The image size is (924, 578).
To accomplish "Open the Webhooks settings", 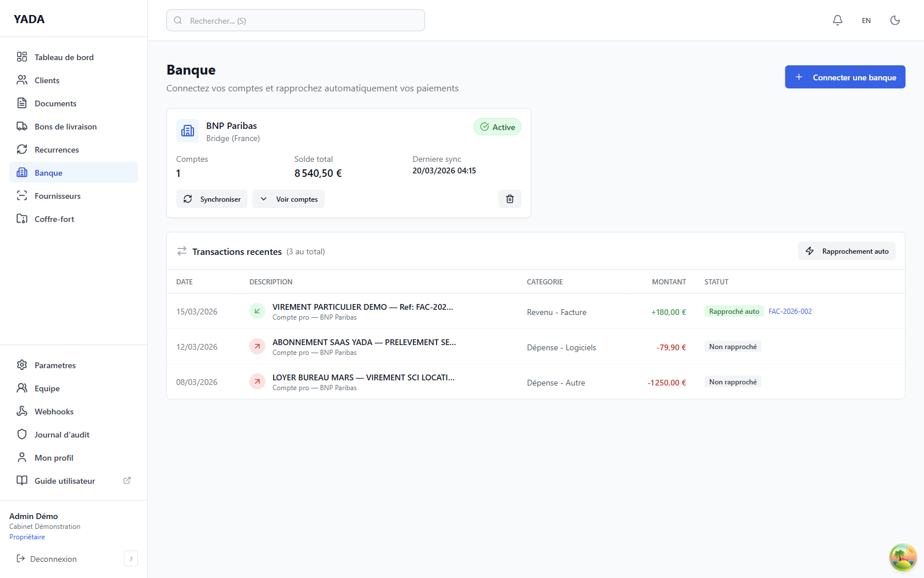I will pos(54,411).
